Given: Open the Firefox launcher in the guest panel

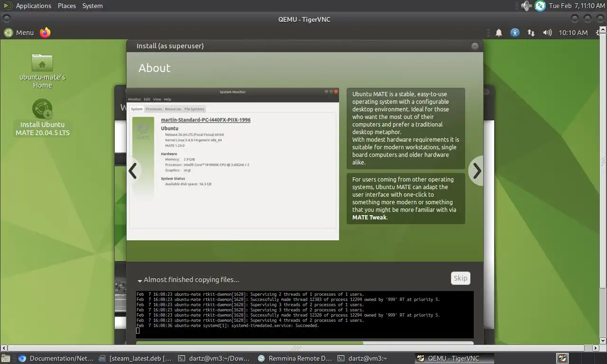Looking at the screenshot, I should pyautogui.click(x=45, y=32).
